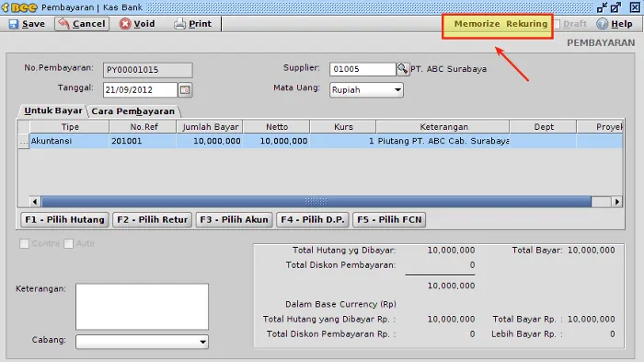Image resolution: width=644 pixels, height=362 pixels.
Task: Open the Mata Uang Rupiah dropdown
Action: 366,89
